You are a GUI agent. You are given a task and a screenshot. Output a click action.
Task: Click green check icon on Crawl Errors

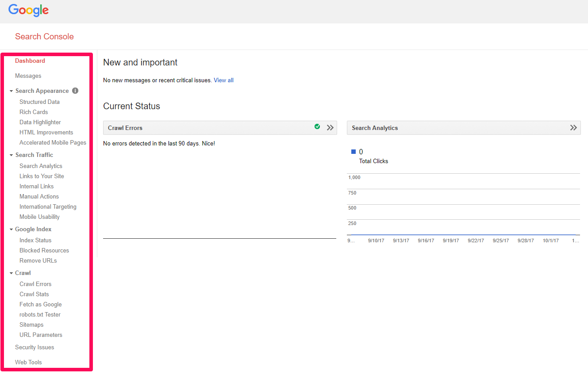(317, 127)
